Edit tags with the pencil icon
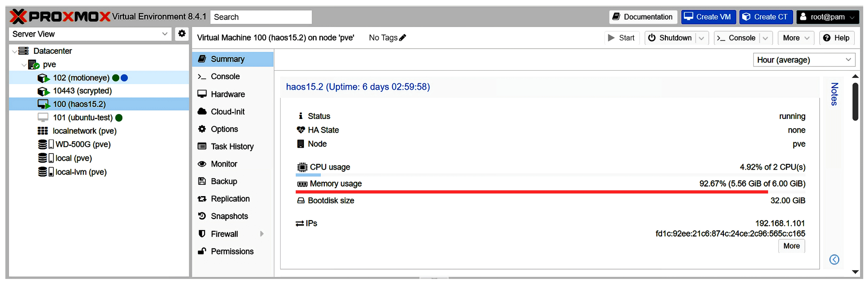The image size is (868, 284). (402, 38)
